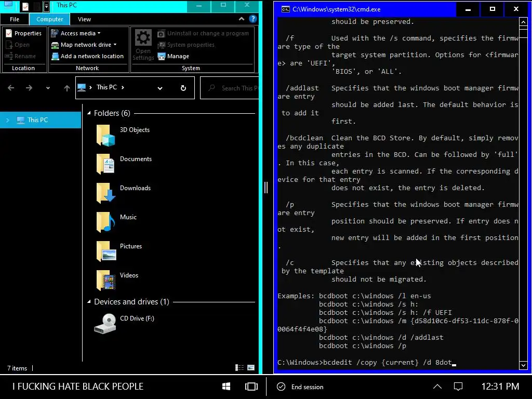Open Properties in the Computer ribbon
The width and height of the screenshot is (532, 399).
point(24,33)
